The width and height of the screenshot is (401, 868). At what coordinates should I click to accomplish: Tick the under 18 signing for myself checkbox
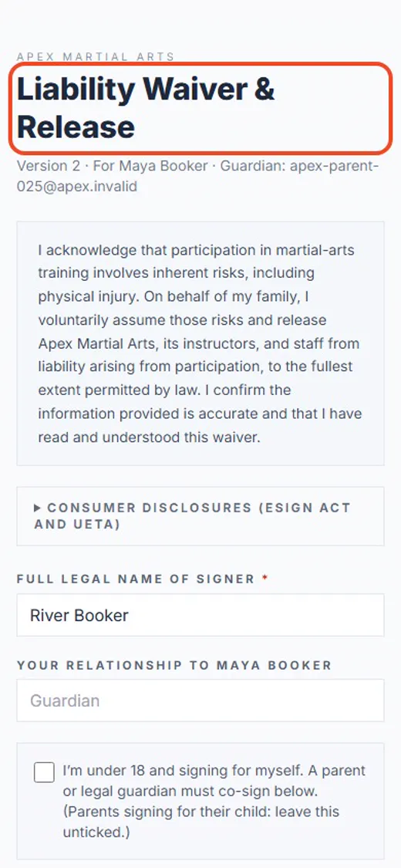click(x=44, y=772)
